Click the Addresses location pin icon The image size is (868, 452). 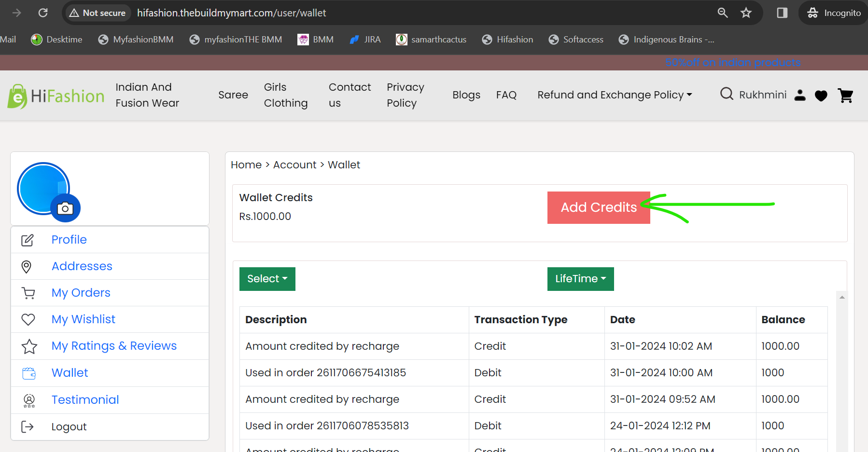(27, 266)
